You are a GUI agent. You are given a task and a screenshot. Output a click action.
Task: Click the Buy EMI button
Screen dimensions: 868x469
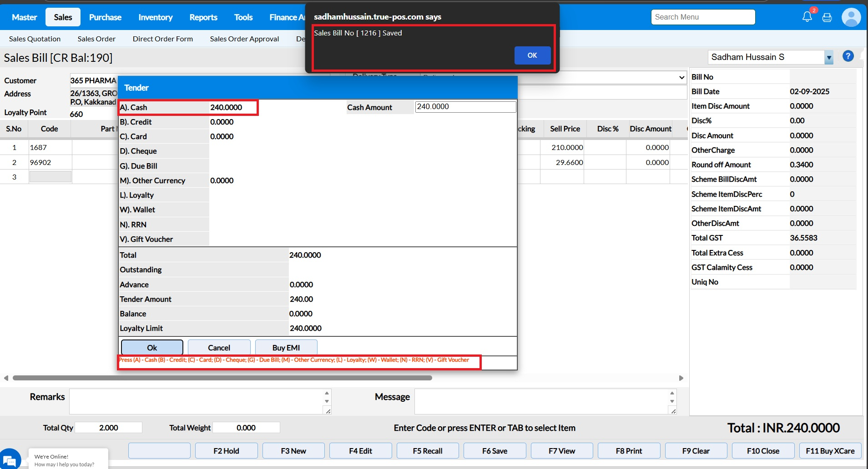(x=286, y=348)
